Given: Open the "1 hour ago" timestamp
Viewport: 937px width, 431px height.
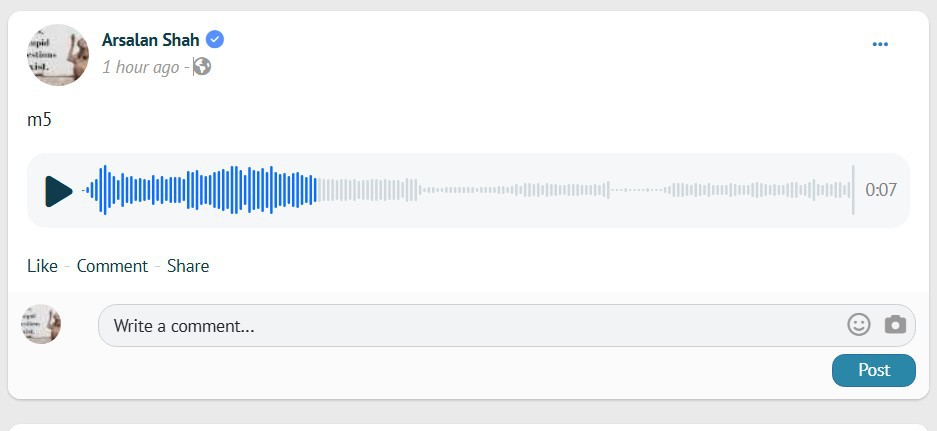Looking at the screenshot, I should pyautogui.click(x=140, y=67).
